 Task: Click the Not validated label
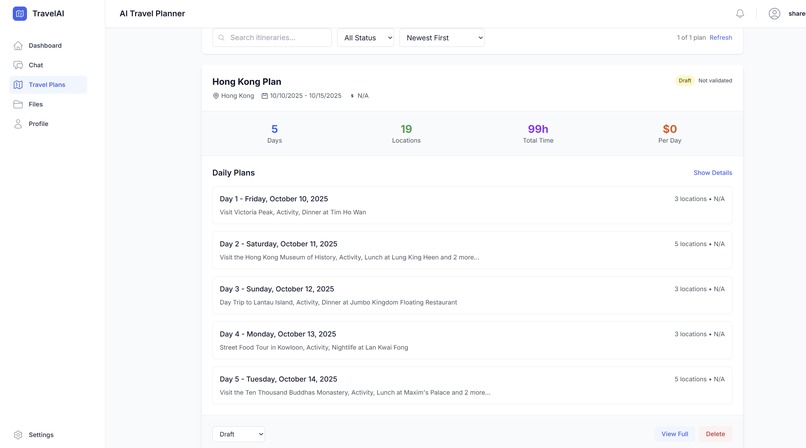[715, 81]
